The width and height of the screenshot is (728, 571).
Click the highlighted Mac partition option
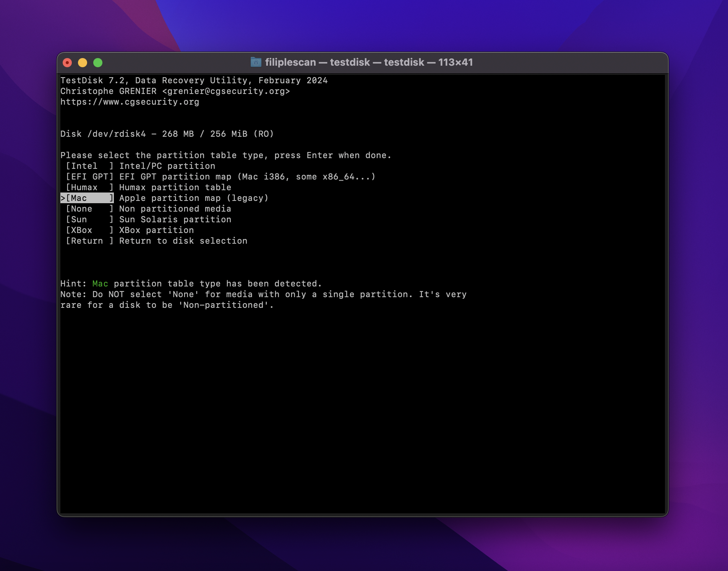tap(88, 198)
